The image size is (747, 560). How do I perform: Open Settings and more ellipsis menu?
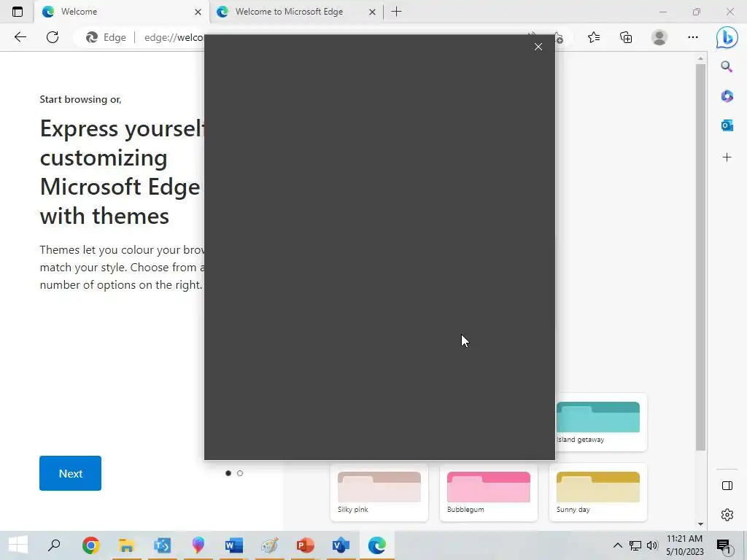pyautogui.click(x=693, y=37)
